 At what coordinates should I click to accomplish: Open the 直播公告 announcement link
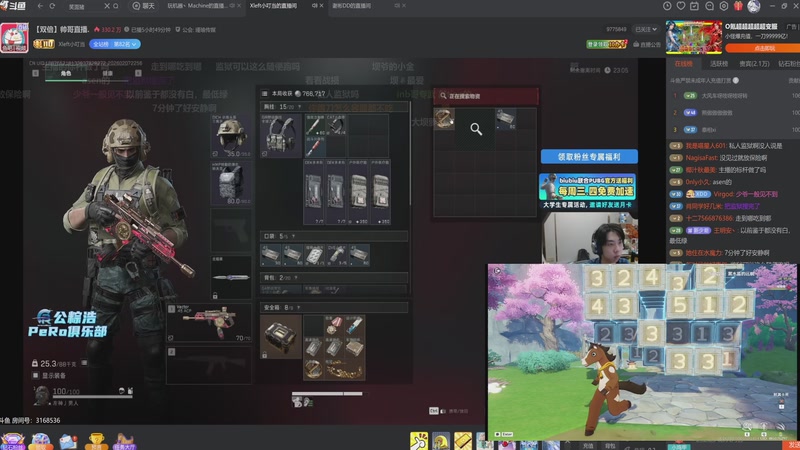[646, 44]
